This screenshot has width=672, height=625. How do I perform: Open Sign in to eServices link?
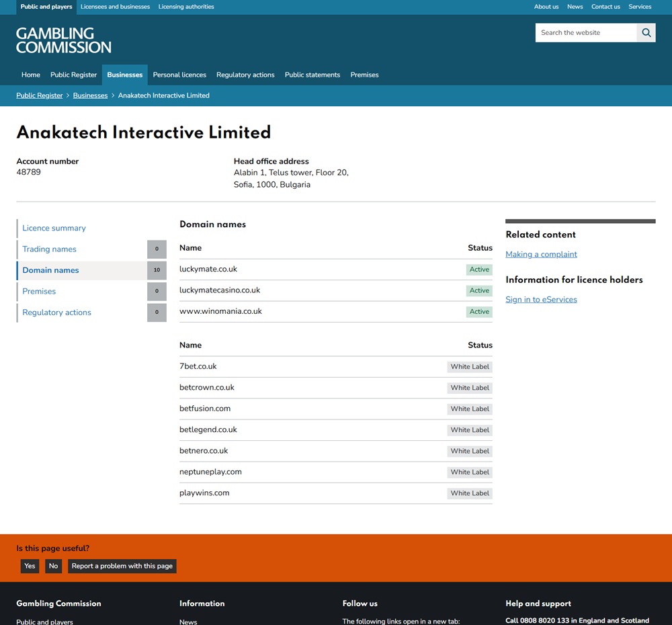coord(541,299)
